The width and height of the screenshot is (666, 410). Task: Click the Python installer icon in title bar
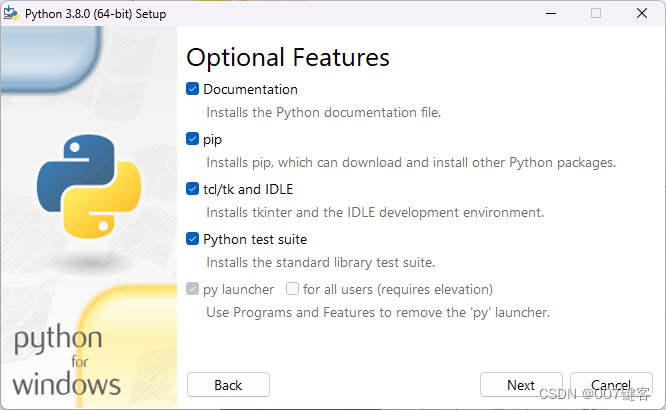[11, 14]
